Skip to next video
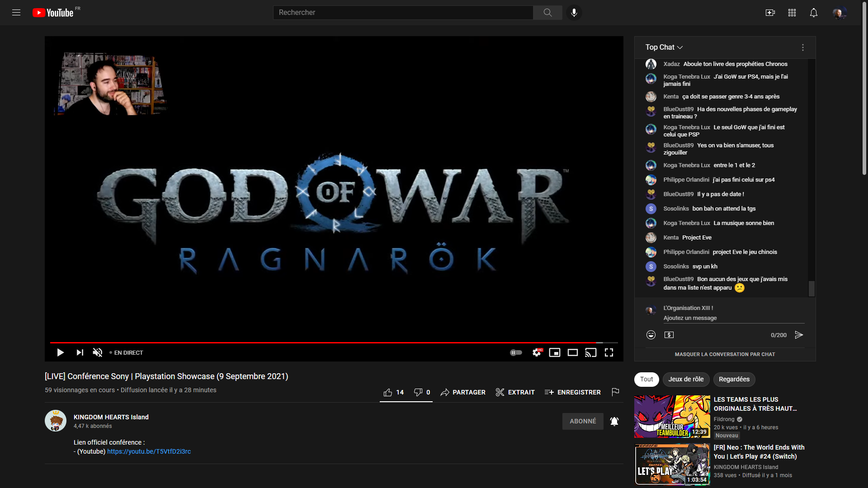The width and height of the screenshot is (868, 488). tap(80, 352)
